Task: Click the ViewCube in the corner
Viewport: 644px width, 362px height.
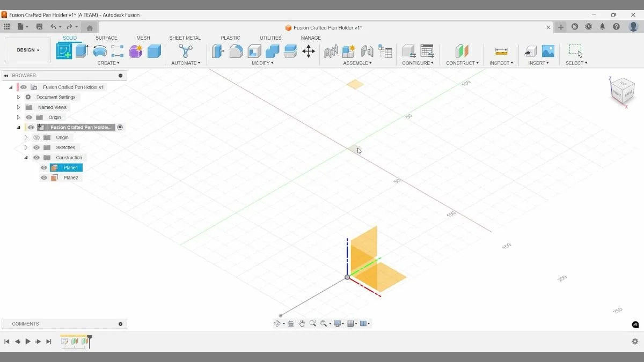Action: 622,90
